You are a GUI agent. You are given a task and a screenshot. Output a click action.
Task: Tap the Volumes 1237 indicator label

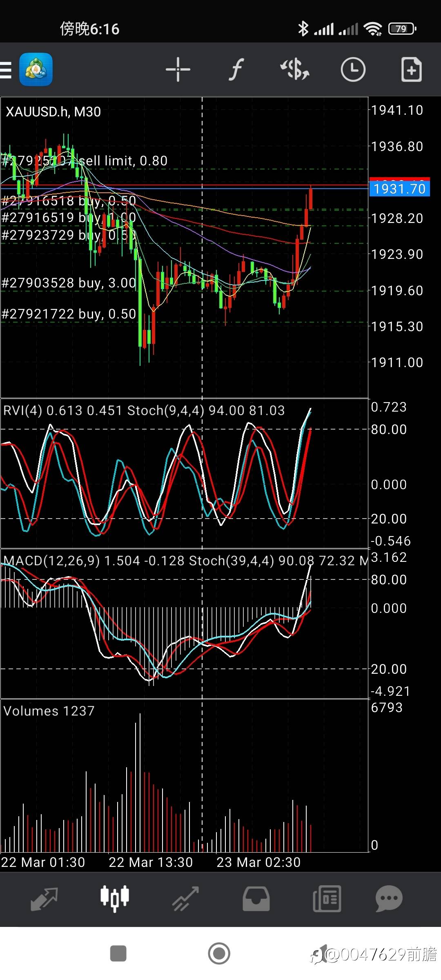coord(49,711)
